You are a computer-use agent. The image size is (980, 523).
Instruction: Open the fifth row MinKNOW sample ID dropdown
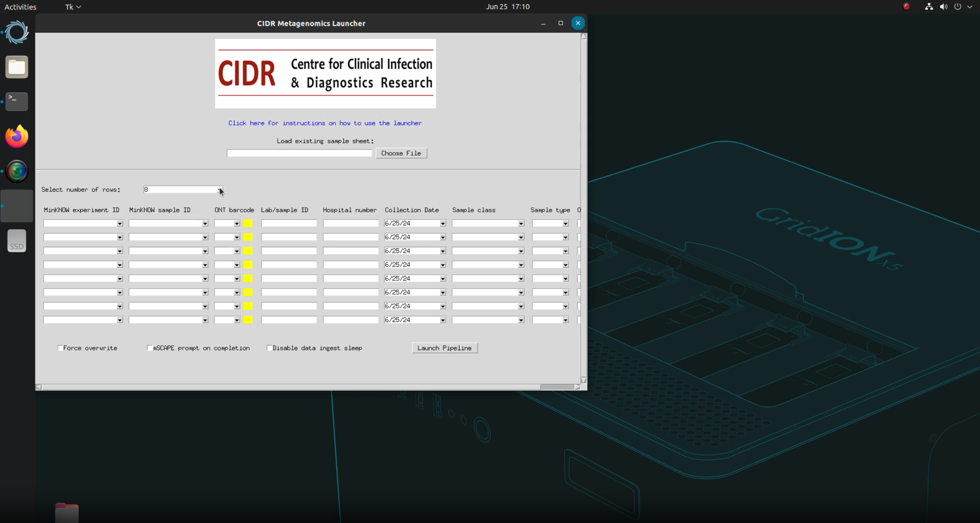tap(205, 279)
